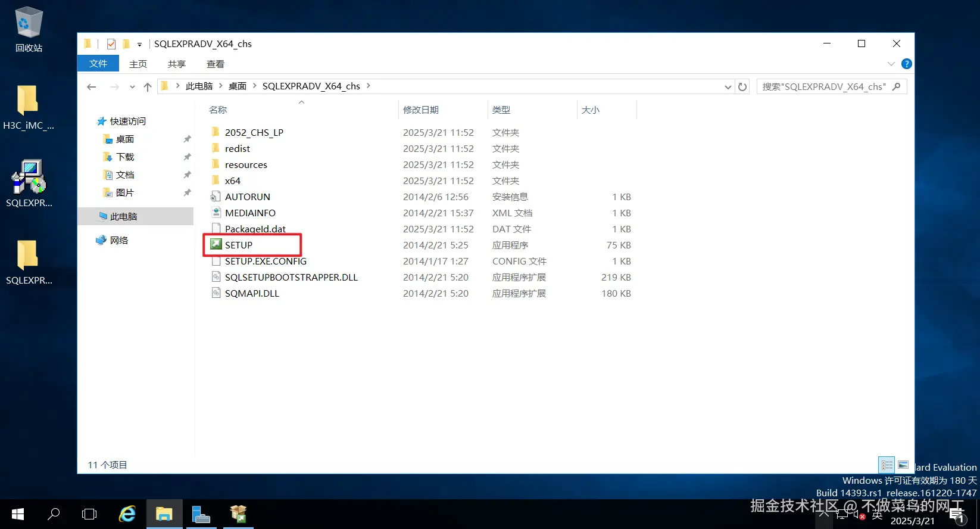Click the search magnifier icon
The width and height of the screenshot is (980, 529).
pyautogui.click(x=897, y=86)
